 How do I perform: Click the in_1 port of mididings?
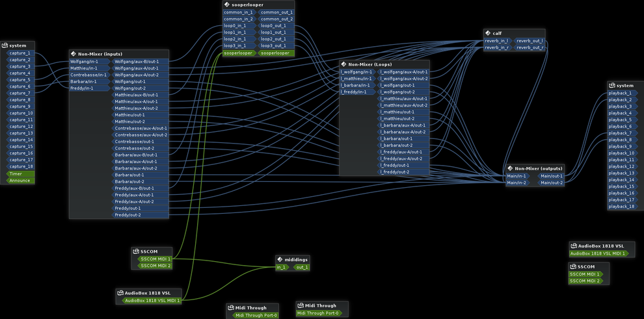282,267
